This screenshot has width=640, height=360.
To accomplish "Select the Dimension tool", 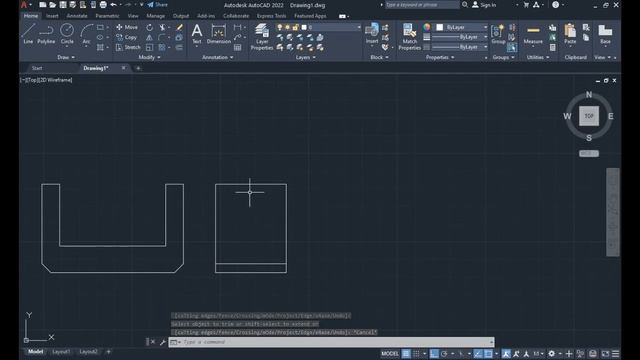I will pyautogui.click(x=218, y=34).
